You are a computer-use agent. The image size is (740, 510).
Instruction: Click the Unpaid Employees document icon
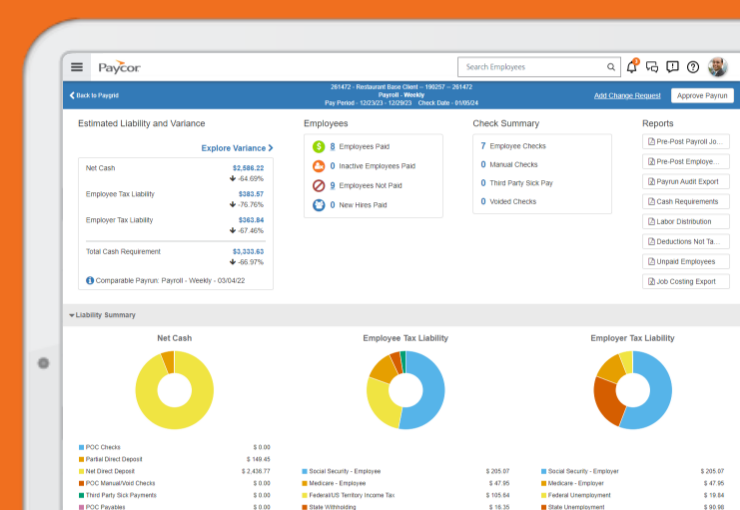click(x=651, y=261)
